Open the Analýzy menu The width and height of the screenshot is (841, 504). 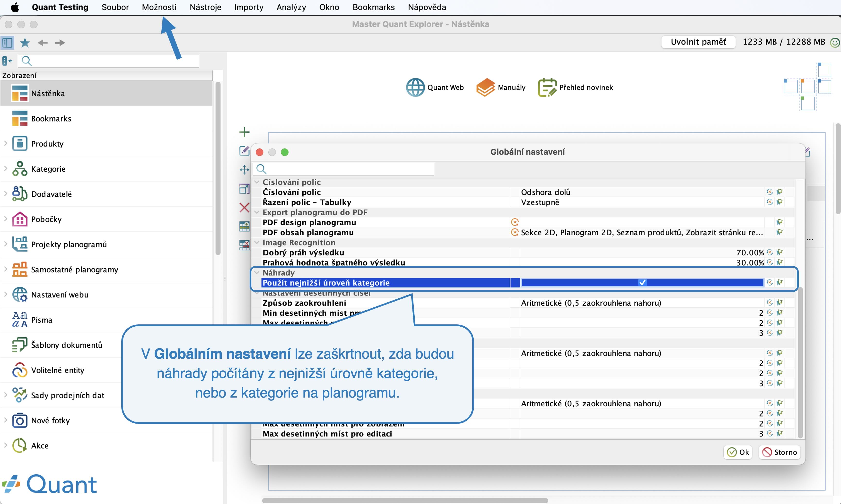click(x=291, y=7)
